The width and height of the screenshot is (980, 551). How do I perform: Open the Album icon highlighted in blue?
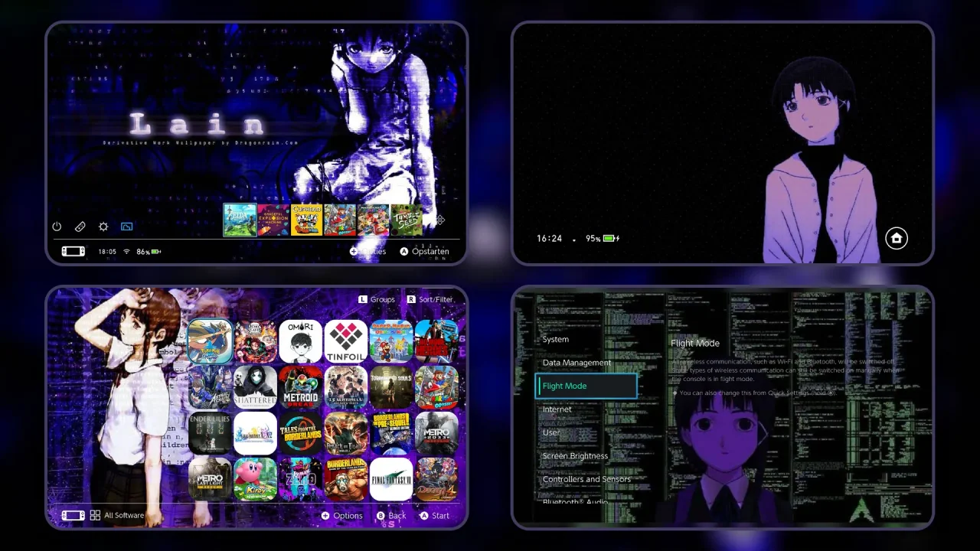pyautogui.click(x=126, y=227)
